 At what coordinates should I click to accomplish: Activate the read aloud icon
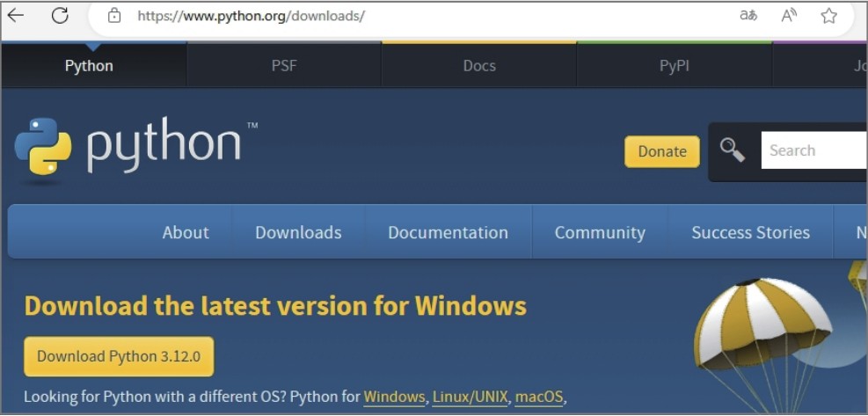pyautogui.click(x=789, y=16)
